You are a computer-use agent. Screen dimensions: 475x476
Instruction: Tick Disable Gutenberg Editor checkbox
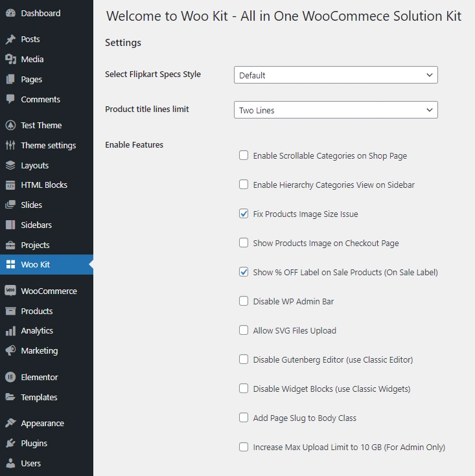pos(244,359)
